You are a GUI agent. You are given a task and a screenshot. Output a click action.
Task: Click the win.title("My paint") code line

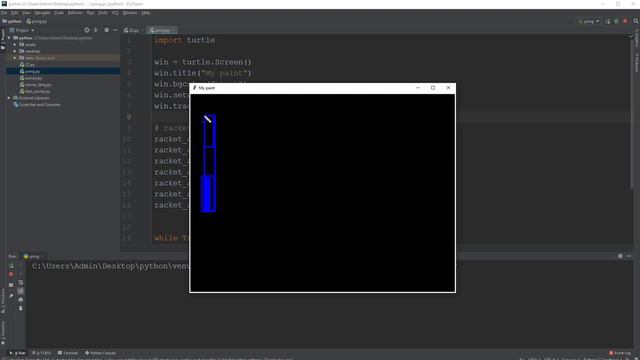(203, 73)
